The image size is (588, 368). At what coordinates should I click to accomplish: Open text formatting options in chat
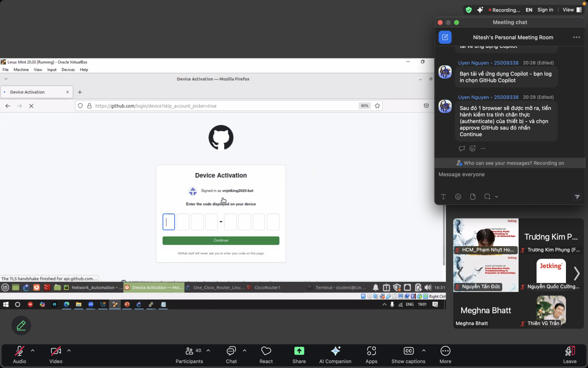(443, 197)
